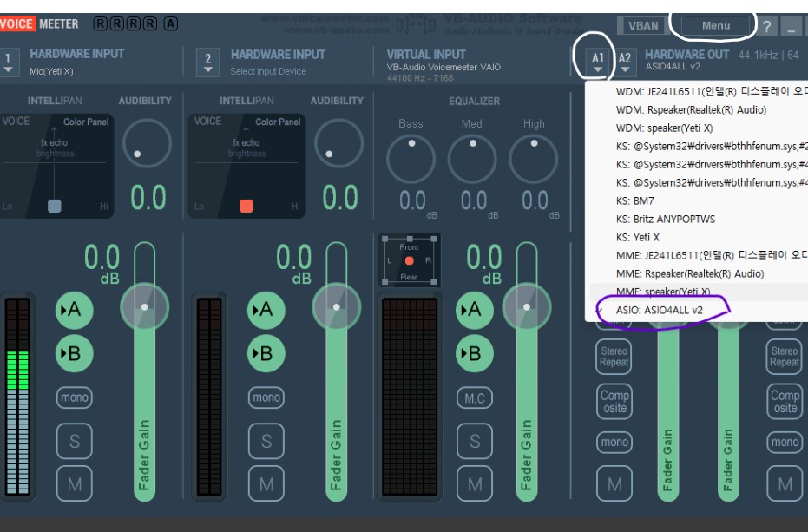
Task: Toggle bus B on virtual input
Action: 475,353
